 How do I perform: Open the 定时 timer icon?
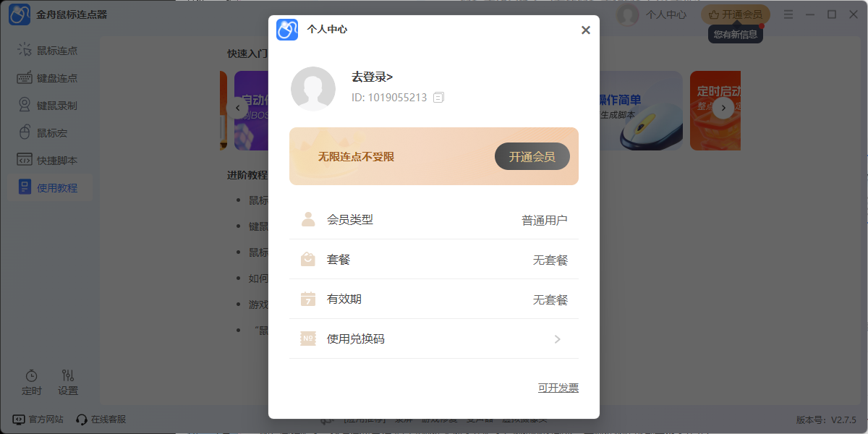click(x=32, y=382)
